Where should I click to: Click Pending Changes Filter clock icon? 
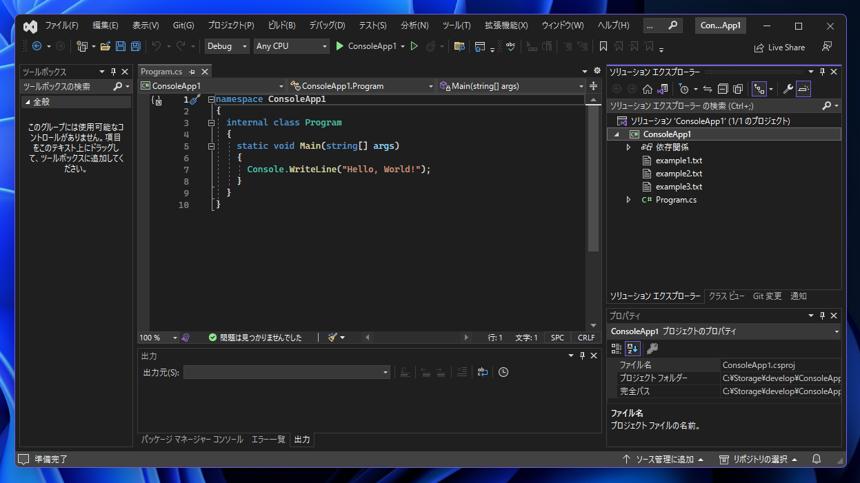683,89
